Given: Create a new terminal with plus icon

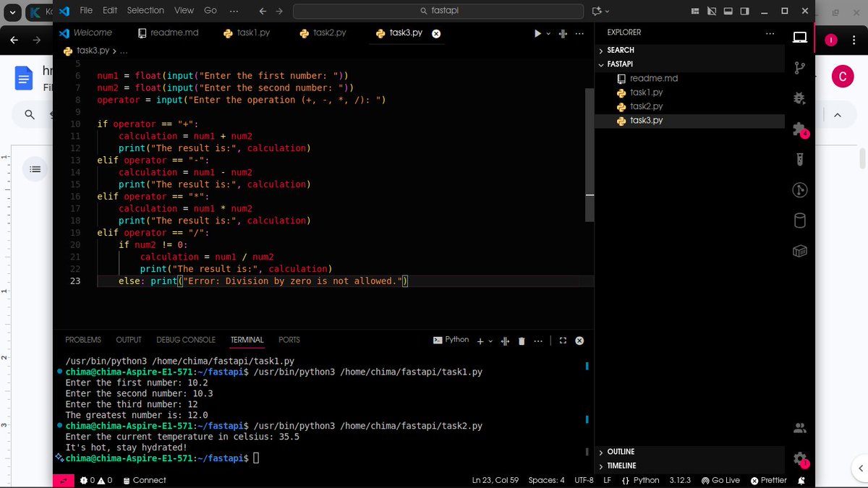Looking at the screenshot, I should [480, 341].
